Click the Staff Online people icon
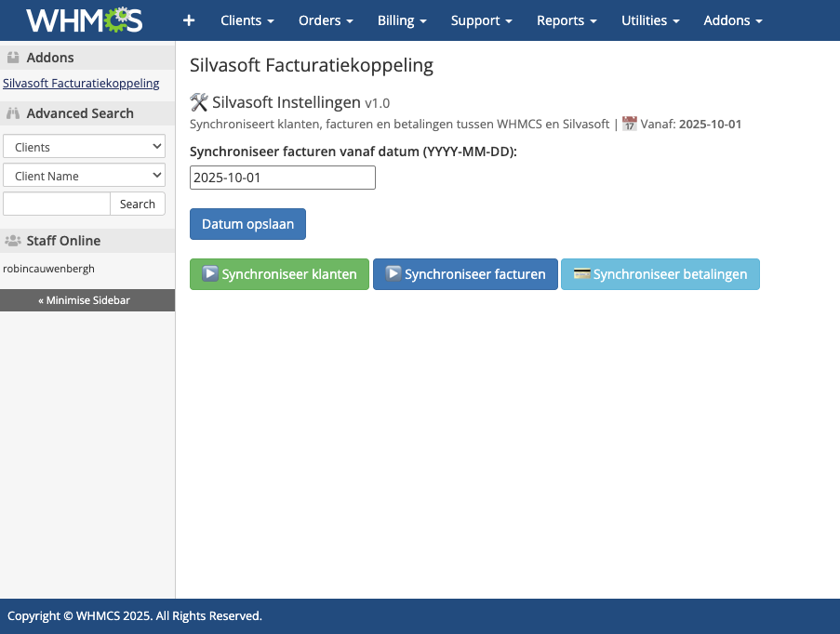840x634 pixels. point(13,241)
